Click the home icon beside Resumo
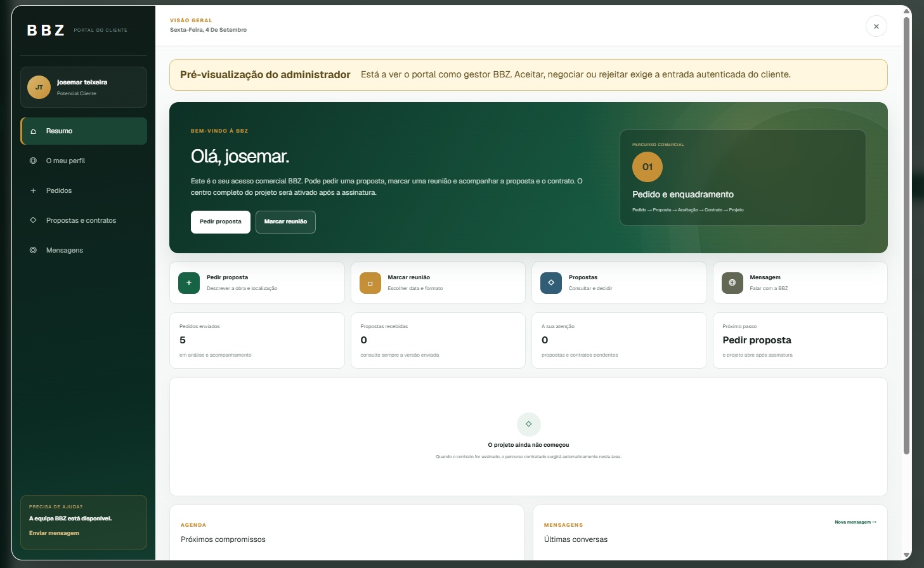 click(x=33, y=131)
